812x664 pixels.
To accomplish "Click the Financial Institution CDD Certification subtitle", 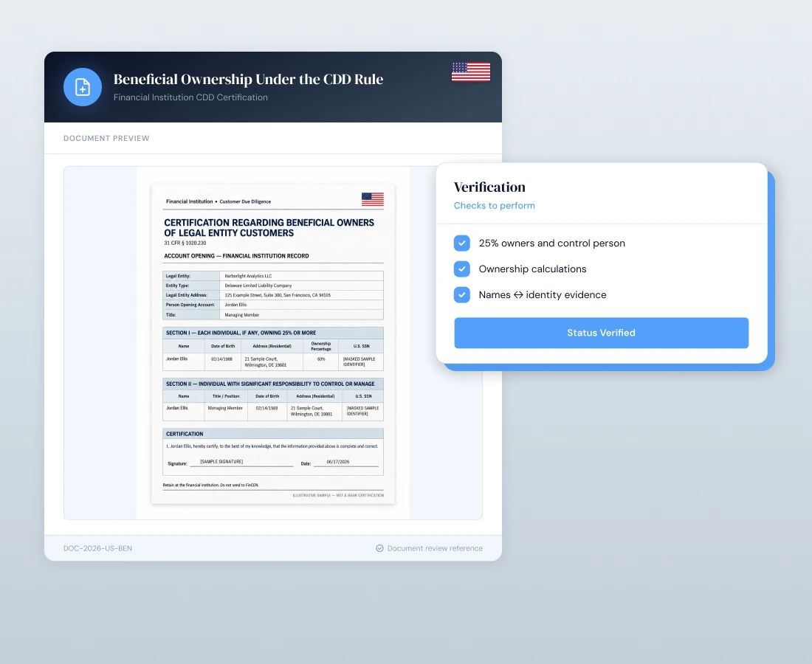I will [190, 97].
